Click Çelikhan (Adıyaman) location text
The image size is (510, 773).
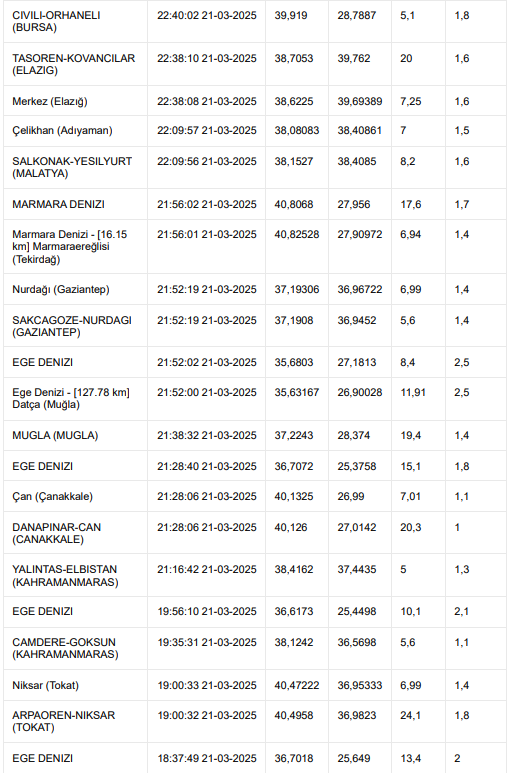coord(62,130)
